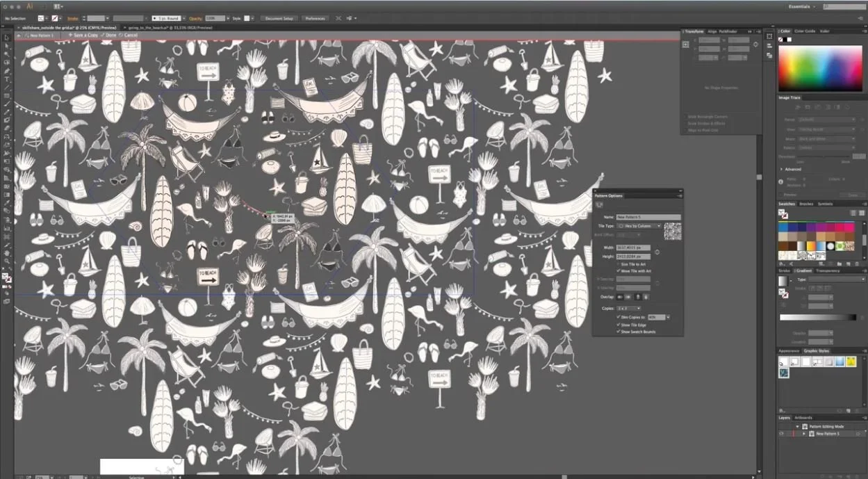Set overlap to top in front

point(638,297)
